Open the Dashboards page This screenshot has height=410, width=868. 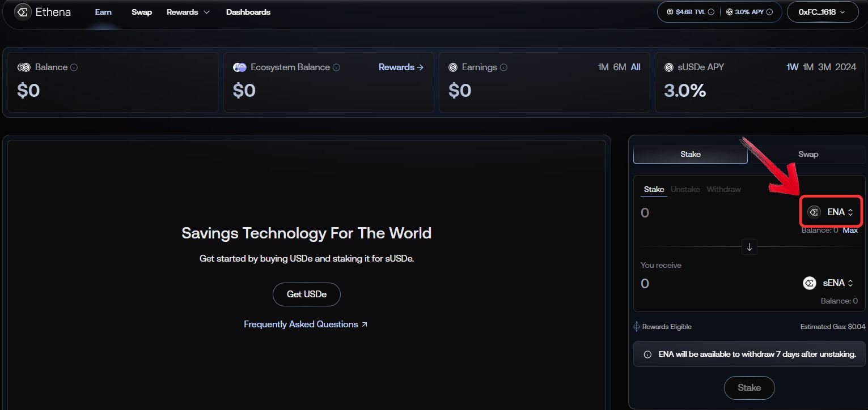tap(248, 12)
